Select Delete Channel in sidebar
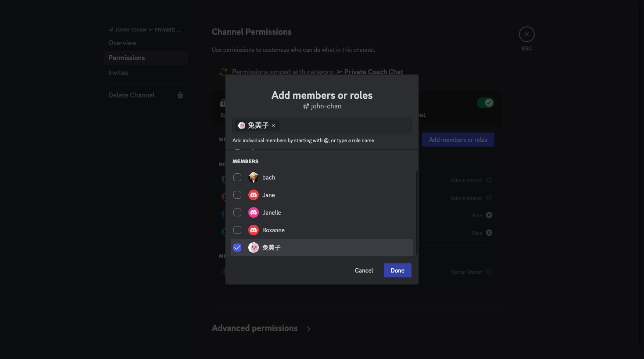The width and height of the screenshot is (644, 359). coord(146,95)
